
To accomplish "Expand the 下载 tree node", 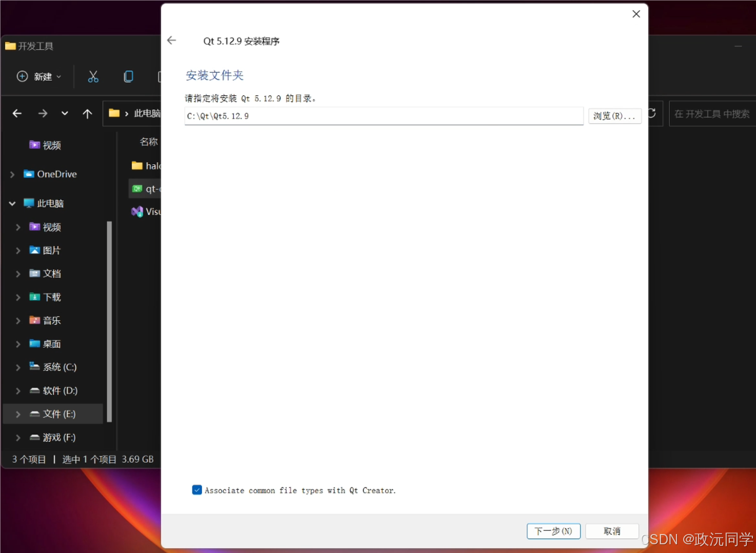I will click(x=18, y=298).
